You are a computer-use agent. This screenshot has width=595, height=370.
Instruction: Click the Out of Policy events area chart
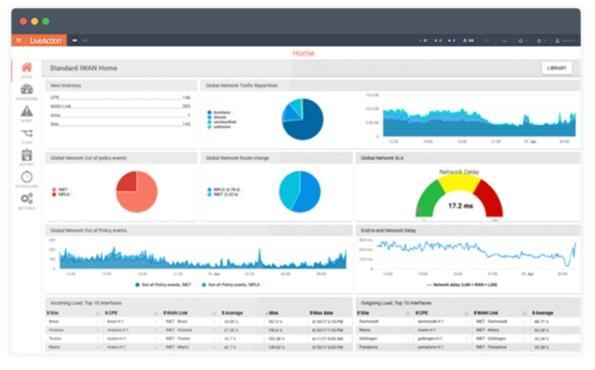click(203, 258)
